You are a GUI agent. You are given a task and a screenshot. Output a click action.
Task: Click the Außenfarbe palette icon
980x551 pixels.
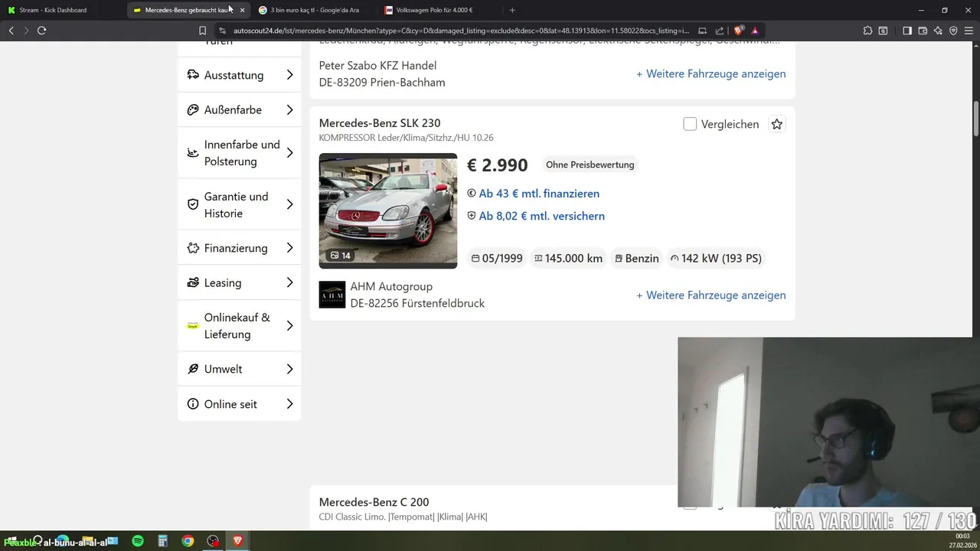[x=193, y=109]
